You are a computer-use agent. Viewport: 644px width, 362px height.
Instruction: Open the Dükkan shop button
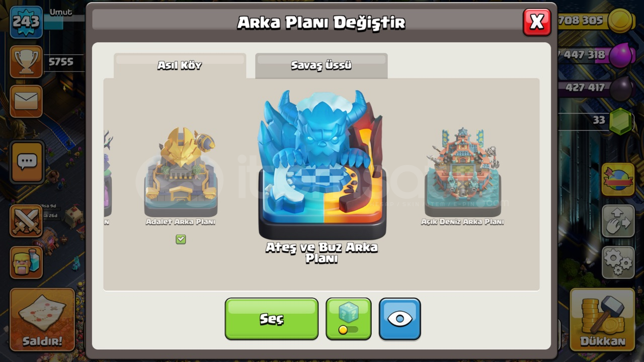[x=602, y=319]
